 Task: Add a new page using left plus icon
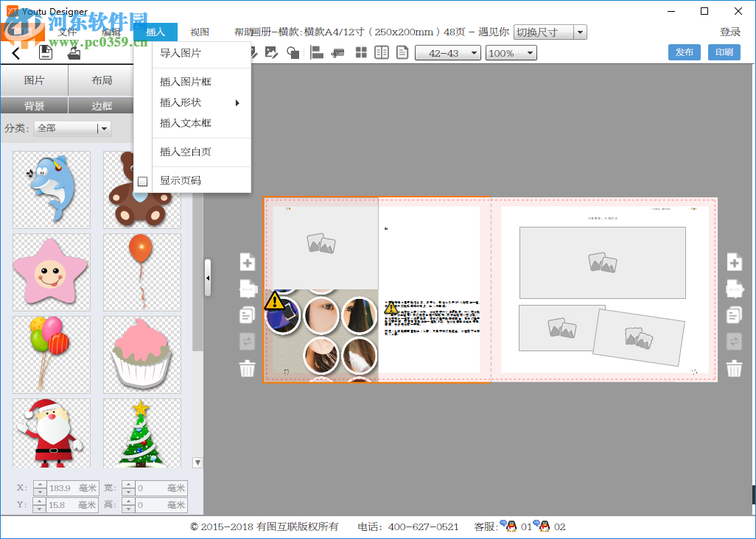(247, 262)
